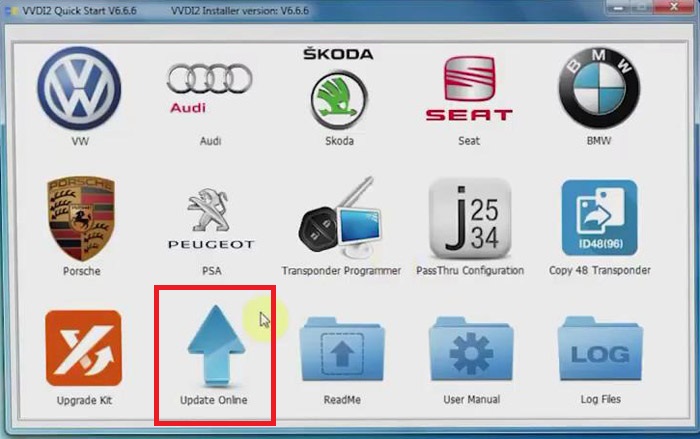
Task: Click the "Seat" caption text
Action: [469, 141]
